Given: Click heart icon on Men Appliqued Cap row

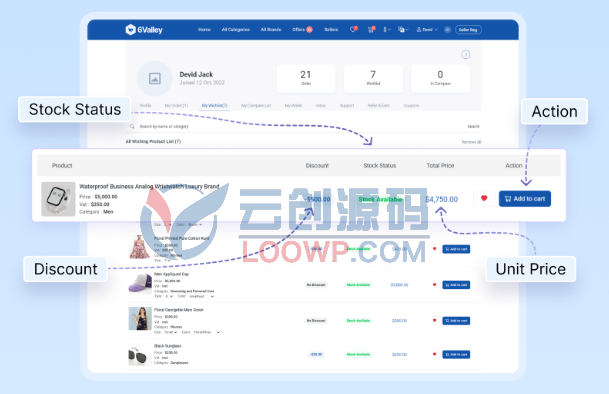Looking at the screenshot, I should 434,284.
